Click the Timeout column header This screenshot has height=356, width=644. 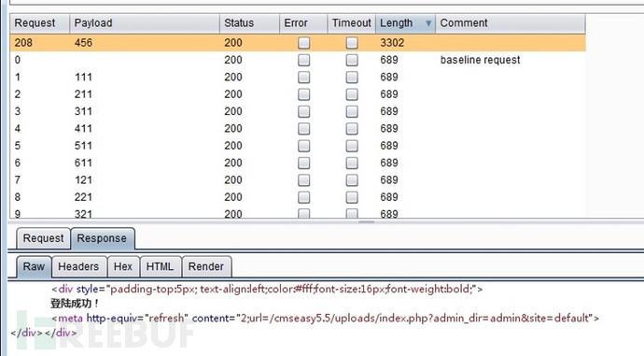352,23
